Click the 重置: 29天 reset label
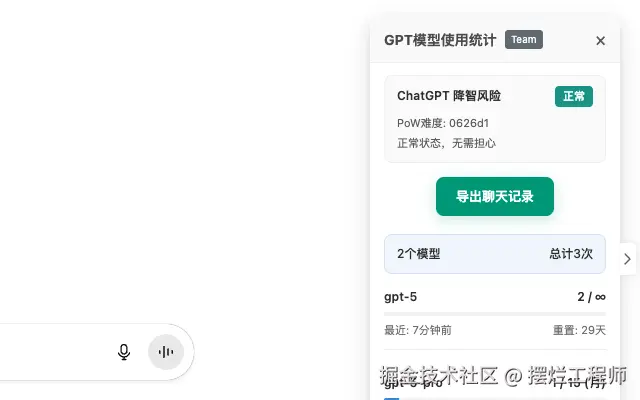Image resolution: width=640 pixels, height=400 pixels. click(x=579, y=330)
